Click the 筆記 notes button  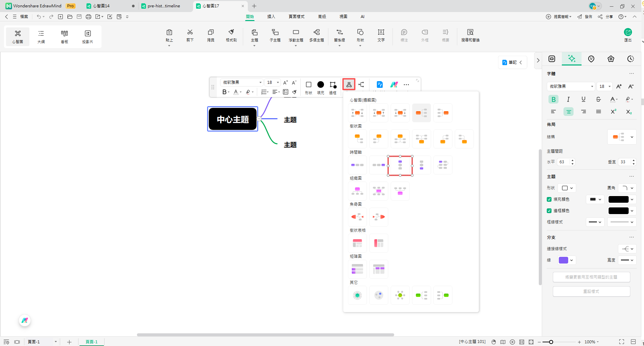(x=512, y=62)
